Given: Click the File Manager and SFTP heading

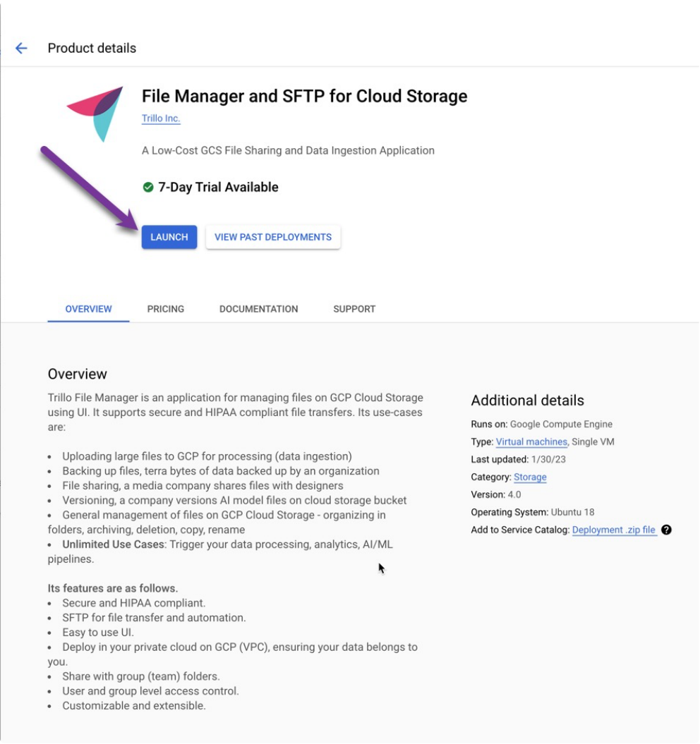Looking at the screenshot, I should 304,96.
